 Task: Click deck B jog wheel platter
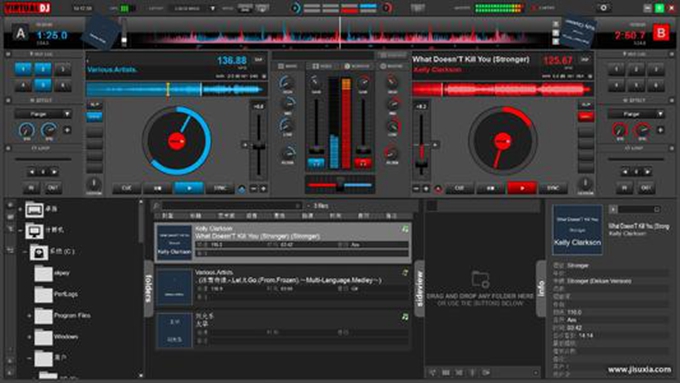tap(503, 141)
